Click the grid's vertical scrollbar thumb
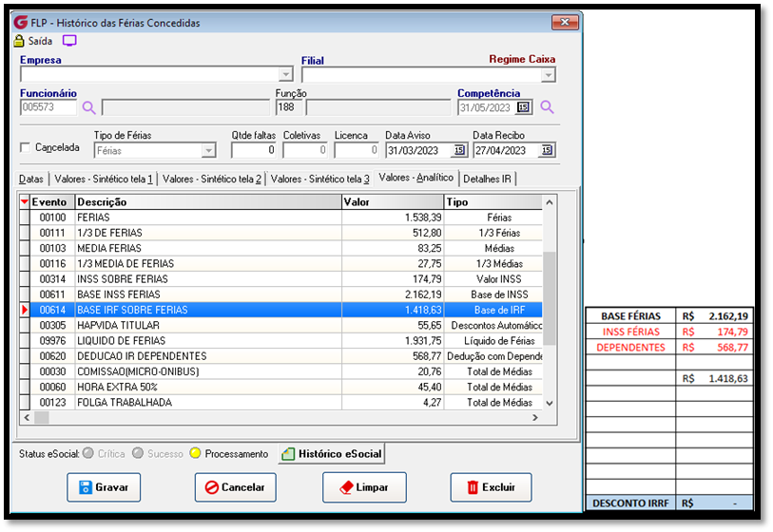Viewport: 773px width, 532px height. [550, 298]
